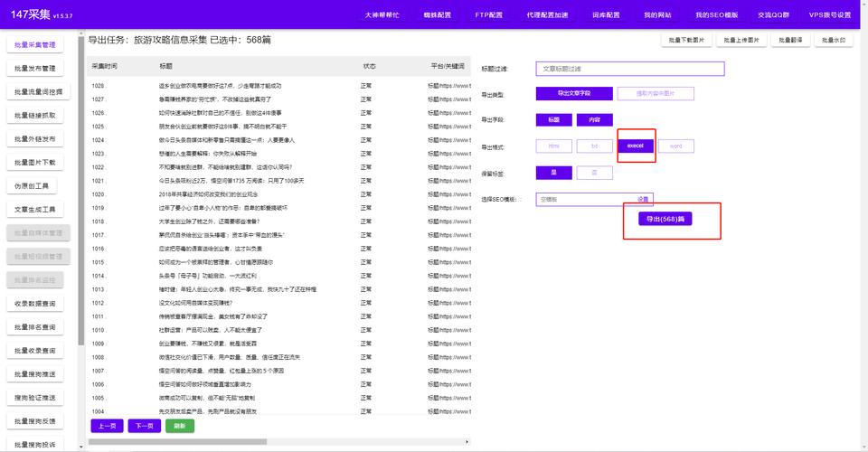
Task: Click the 文章标题过滤 input field
Action: [x=629, y=68]
